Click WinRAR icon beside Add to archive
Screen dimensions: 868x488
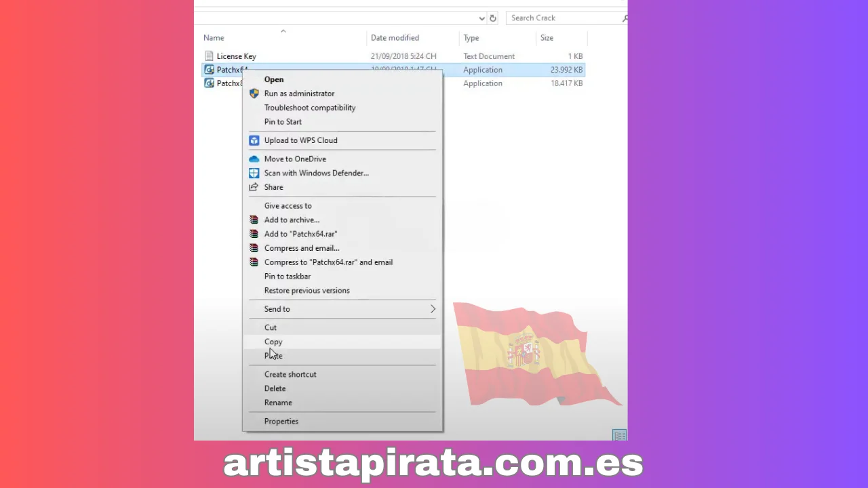click(x=254, y=220)
